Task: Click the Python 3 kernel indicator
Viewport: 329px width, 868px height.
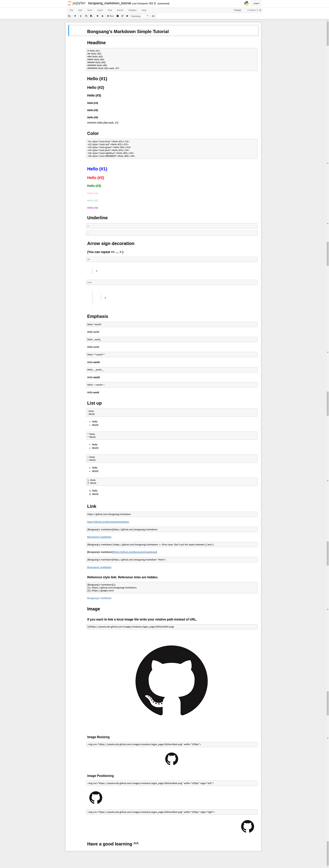Action: coord(253,10)
